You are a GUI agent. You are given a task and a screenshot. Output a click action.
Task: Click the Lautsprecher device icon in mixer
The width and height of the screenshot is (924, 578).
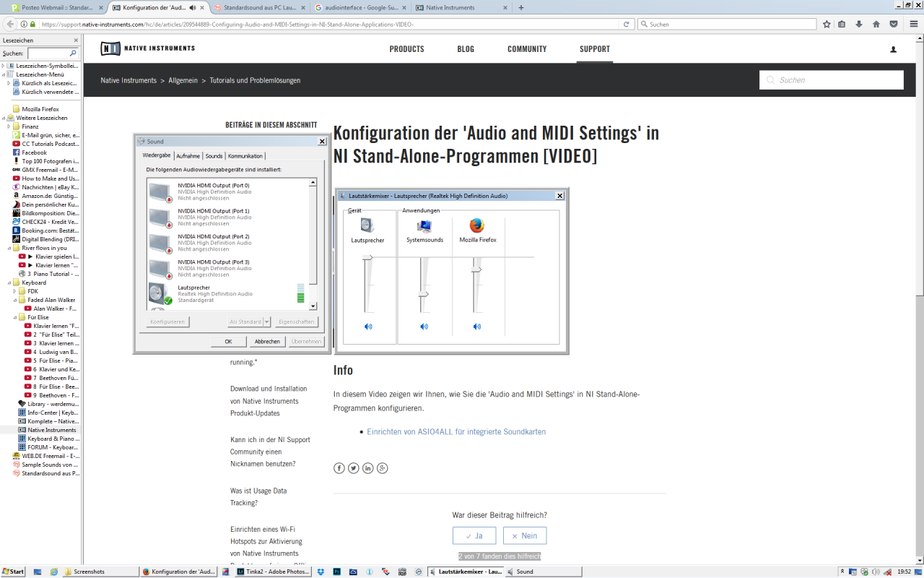[367, 225]
